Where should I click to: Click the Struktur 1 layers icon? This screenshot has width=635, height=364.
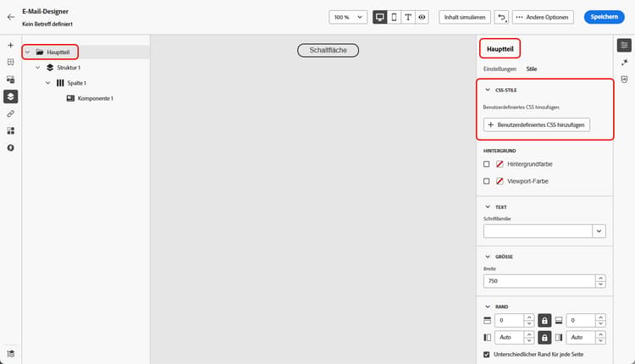(x=50, y=67)
